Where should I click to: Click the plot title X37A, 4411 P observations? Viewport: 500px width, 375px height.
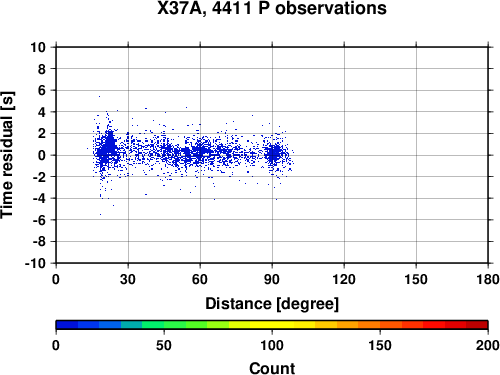tap(272, 8)
